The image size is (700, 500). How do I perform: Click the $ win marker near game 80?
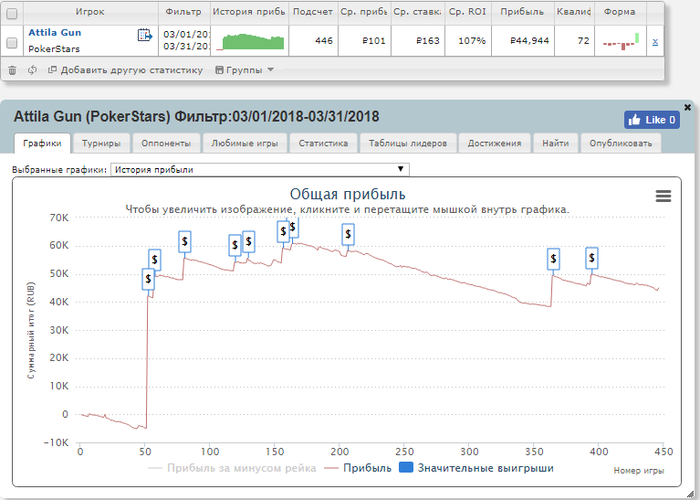185,242
